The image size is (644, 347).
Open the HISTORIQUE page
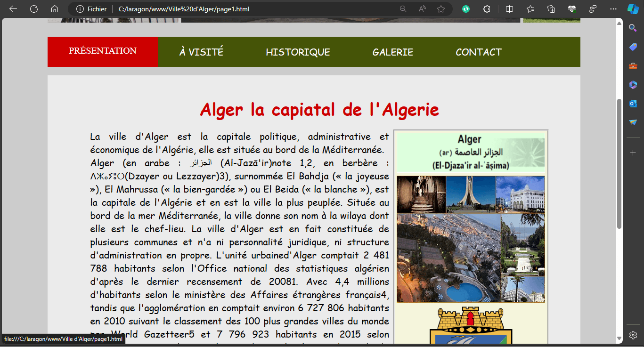pyautogui.click(x=298, y=52)
